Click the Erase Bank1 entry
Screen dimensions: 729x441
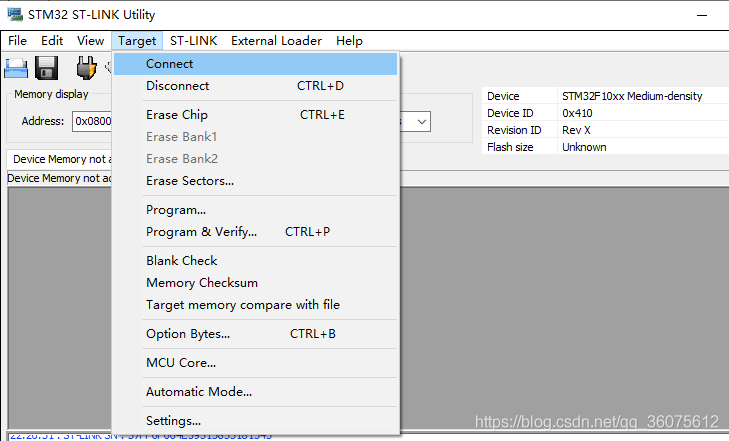255,137
